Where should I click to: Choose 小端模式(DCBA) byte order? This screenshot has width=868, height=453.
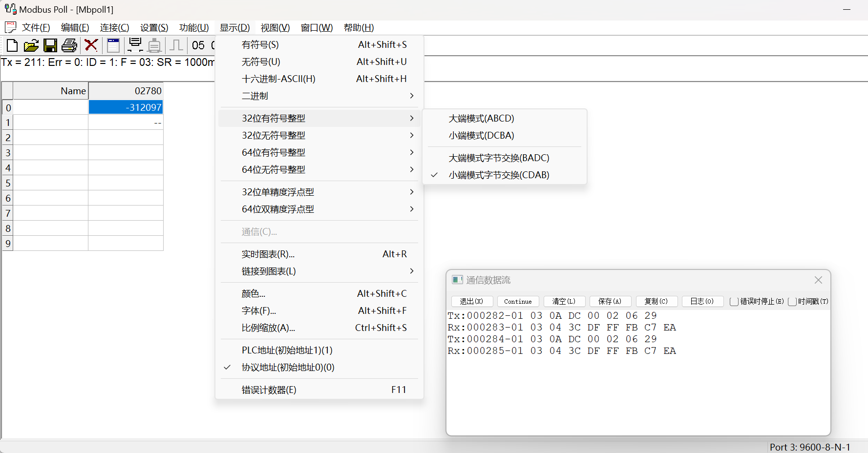coord(505,135)
